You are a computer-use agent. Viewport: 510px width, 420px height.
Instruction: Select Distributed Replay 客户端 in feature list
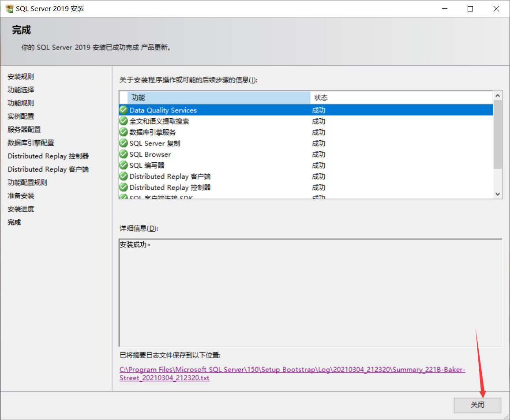(x=306, y=176)
